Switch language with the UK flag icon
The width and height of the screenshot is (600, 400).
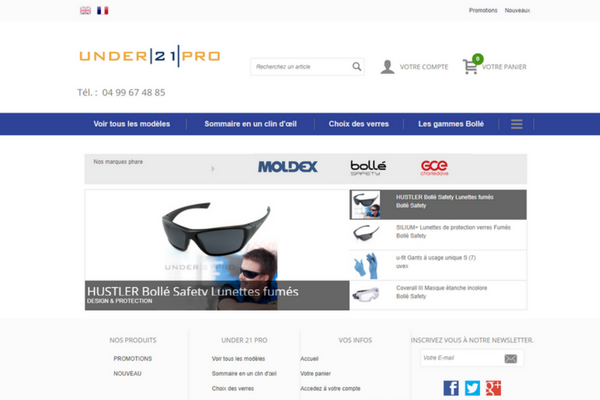(x=85, y=10)
